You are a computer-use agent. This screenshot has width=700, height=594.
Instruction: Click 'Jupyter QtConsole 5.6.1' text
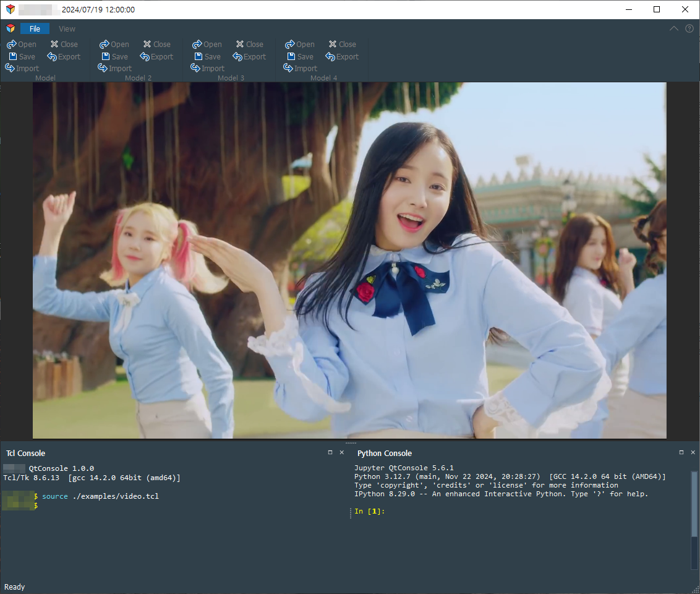(404, 468)
